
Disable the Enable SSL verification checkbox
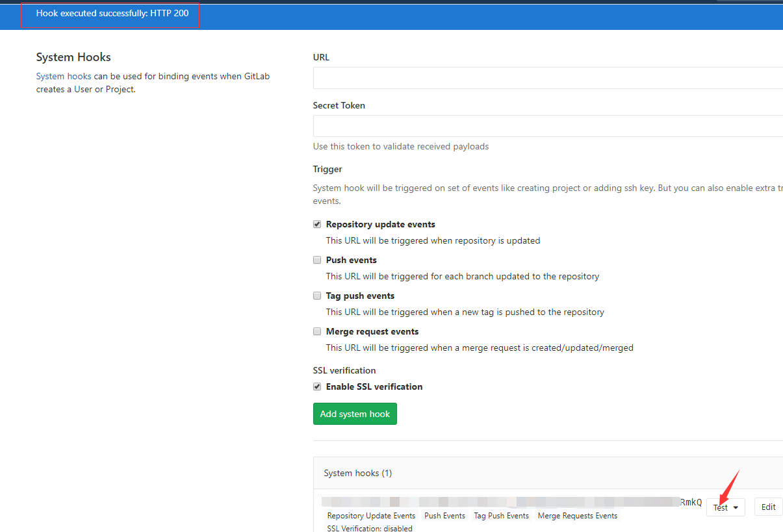pyautogui.click(x=316, y=386)
